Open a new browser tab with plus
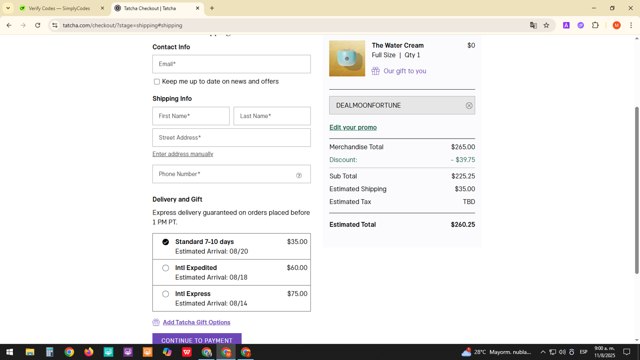Image resolution: width=640 pixels, height=360 pixels. pyautogui.click(x=212, y=8)
